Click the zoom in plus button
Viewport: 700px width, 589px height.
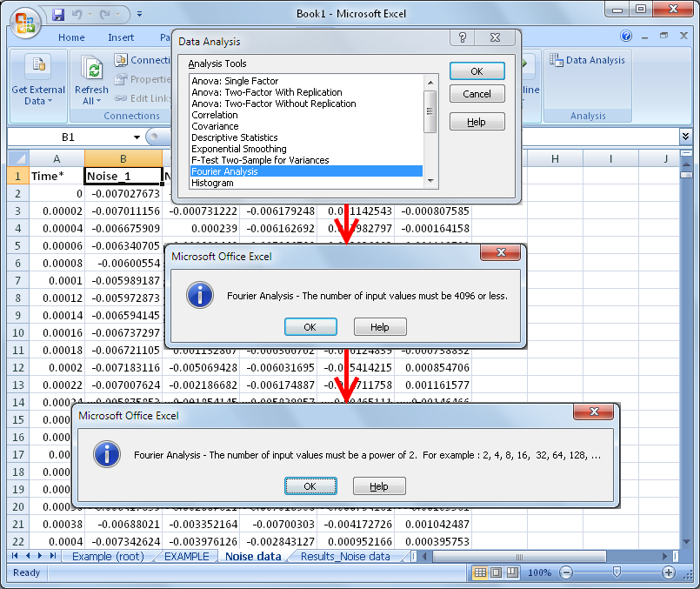(669, 572)
